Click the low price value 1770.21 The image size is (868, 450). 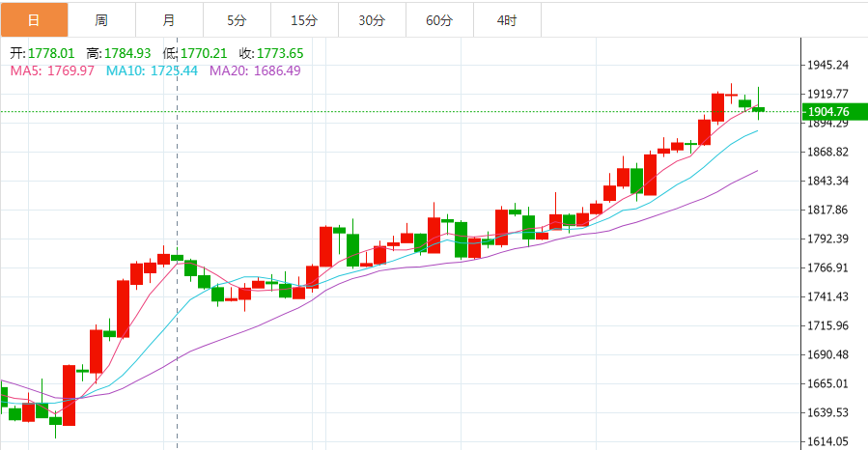207,53
